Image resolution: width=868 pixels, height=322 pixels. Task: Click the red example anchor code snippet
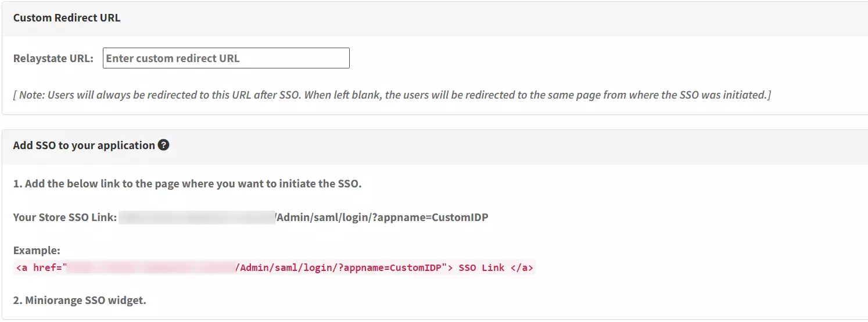[274, 267]
